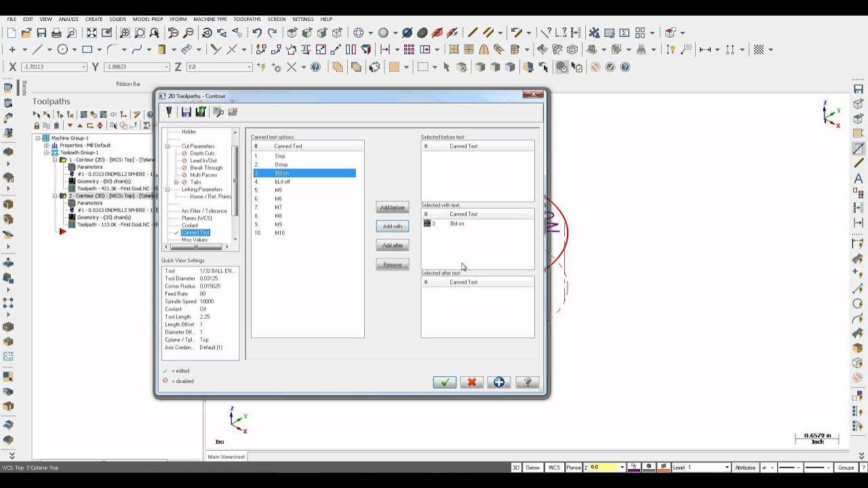Click the New file icon in the top toolbar
Screen dimensions: 868x488
[12, 33]
